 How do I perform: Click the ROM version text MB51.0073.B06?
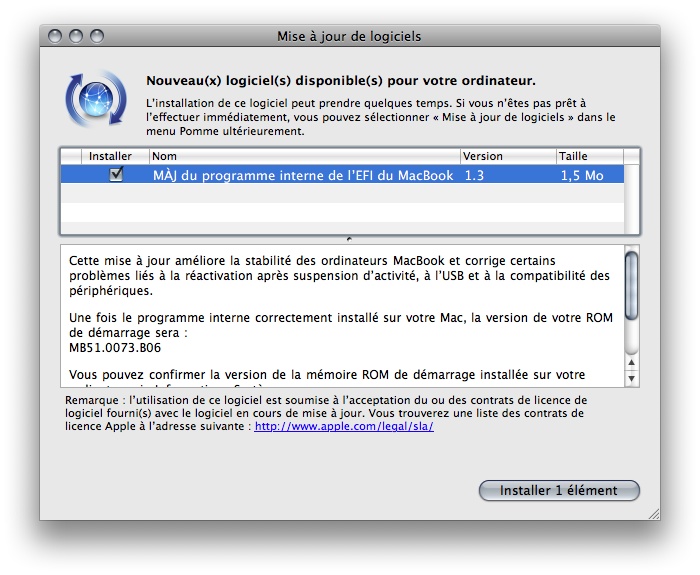point(115,348)
